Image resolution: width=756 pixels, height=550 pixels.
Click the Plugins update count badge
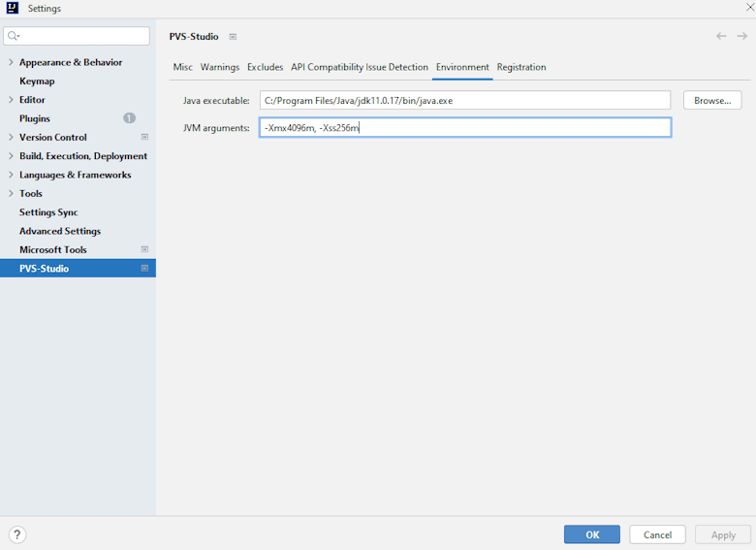129,118
